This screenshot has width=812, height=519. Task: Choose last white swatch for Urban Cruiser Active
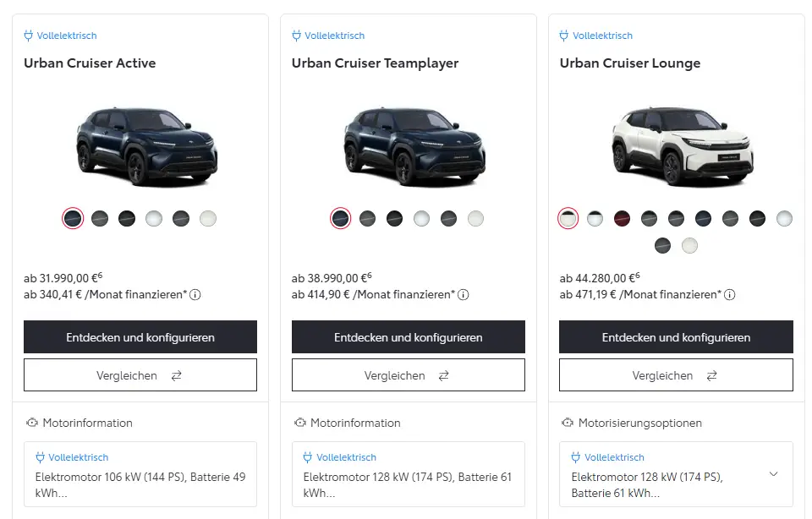pyautogui.click(x=208, y=219)
